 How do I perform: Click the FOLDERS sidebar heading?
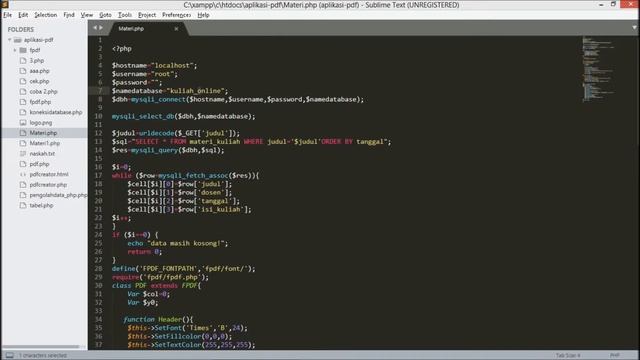(20, 29)
